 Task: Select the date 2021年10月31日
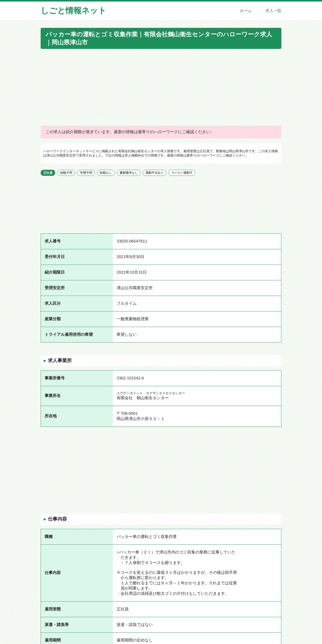(132, 272)
